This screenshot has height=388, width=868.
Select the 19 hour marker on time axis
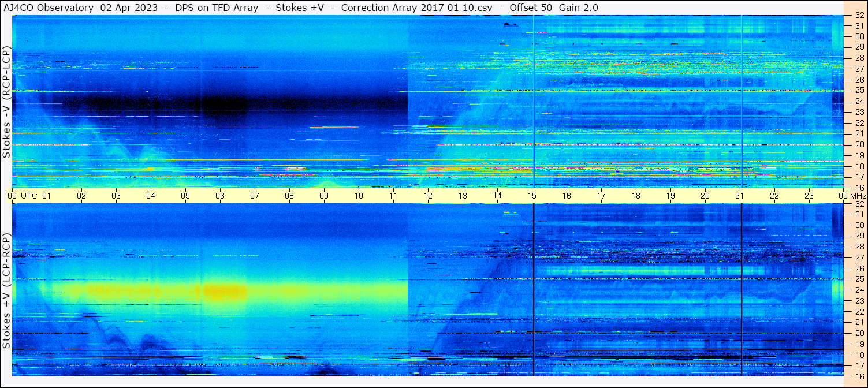coord(670,196)
